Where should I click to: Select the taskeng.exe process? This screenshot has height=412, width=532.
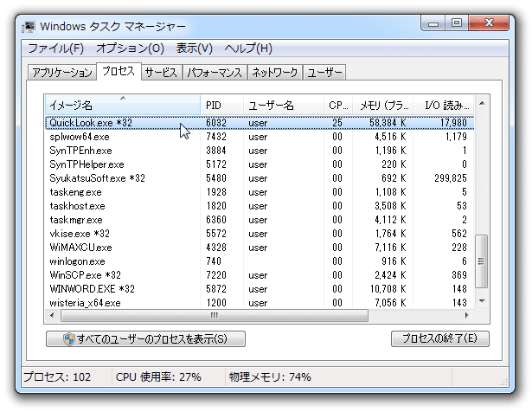tap(260, 192)
